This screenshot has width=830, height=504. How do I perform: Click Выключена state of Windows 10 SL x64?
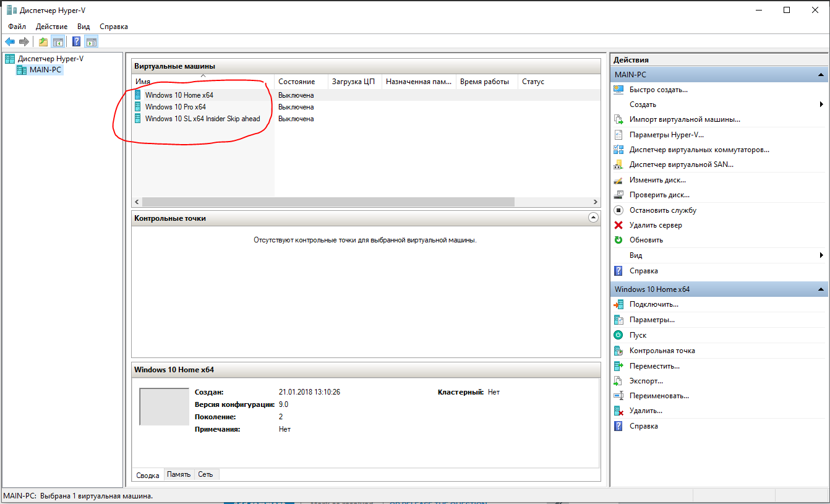tap(296, 119)
